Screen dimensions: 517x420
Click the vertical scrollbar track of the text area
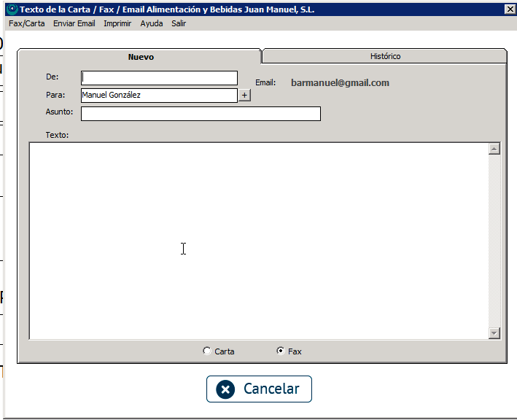point(494,241)
